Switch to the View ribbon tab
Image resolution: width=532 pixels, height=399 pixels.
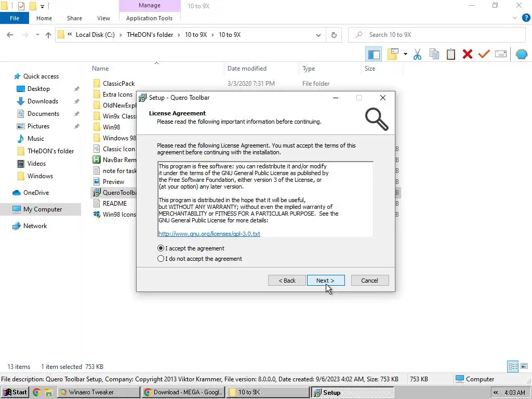coord(103,18)
